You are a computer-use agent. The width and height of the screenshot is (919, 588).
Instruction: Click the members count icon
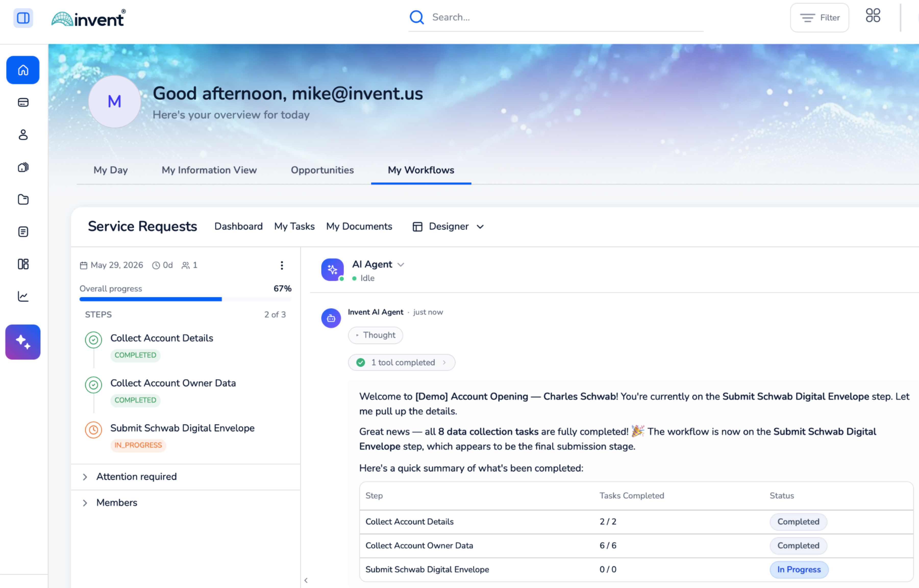[185, 265]
